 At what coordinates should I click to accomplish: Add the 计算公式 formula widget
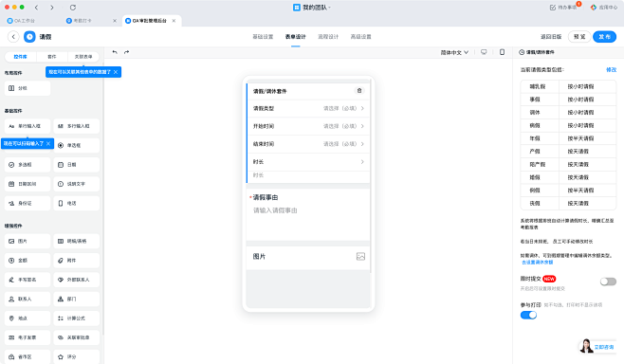[77, 318]
